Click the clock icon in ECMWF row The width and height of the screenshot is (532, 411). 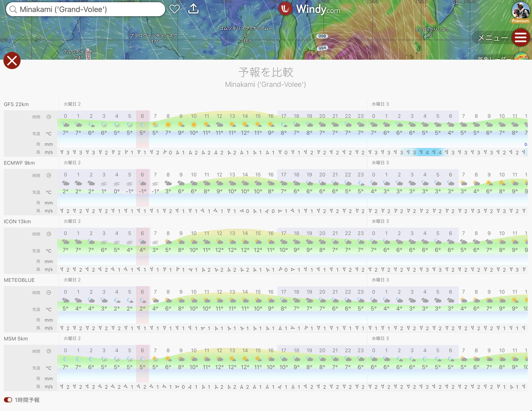coord(49,175)
